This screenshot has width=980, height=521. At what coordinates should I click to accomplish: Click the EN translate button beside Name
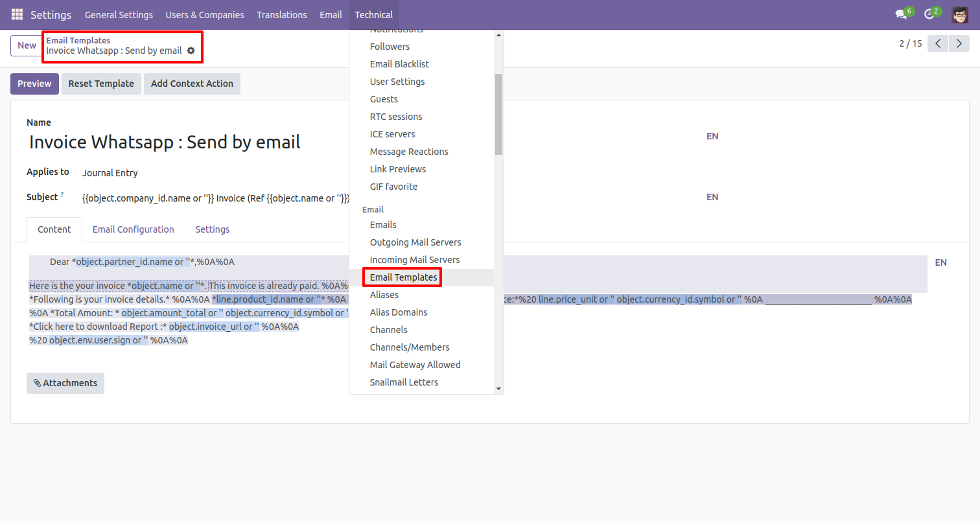[x=712, y=136]
